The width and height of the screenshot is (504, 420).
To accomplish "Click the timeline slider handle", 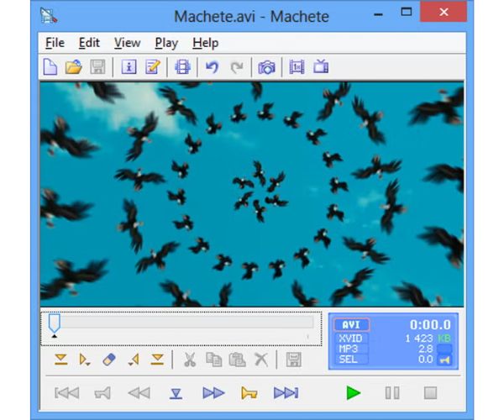I will (55, 323).
